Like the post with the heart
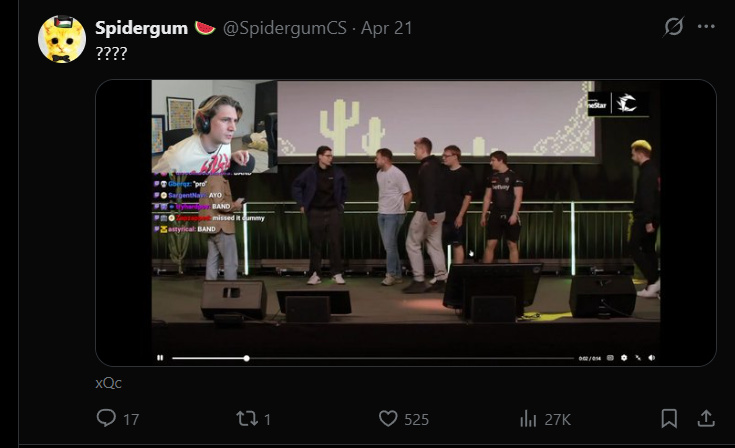 [x=389, y=419]
